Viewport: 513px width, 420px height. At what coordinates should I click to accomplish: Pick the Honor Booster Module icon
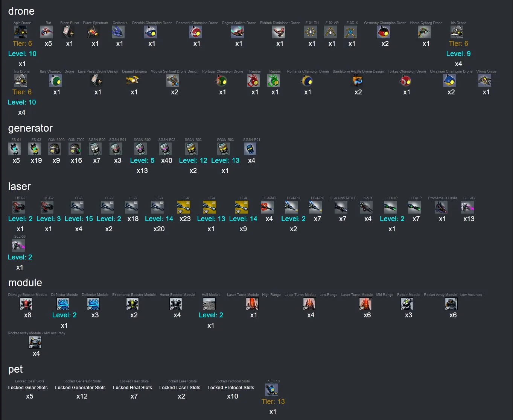[x=176, y=304]
